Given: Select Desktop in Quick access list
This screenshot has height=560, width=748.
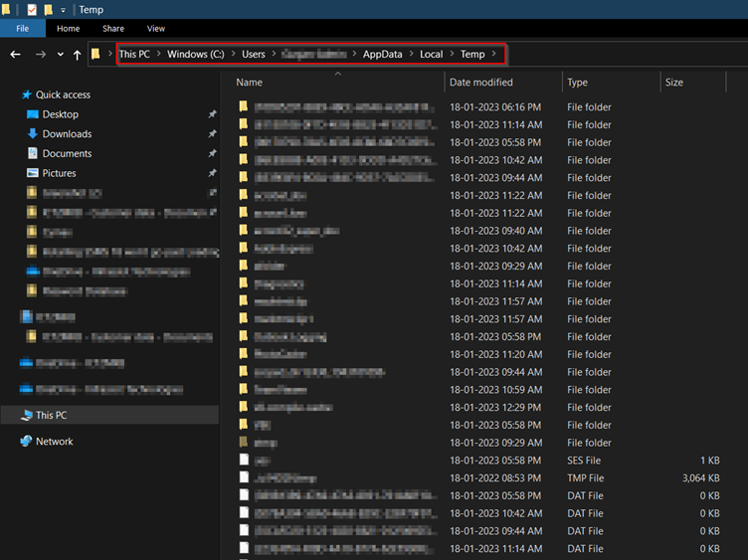Looking at the screenshot, I should [x=60, y=114].
